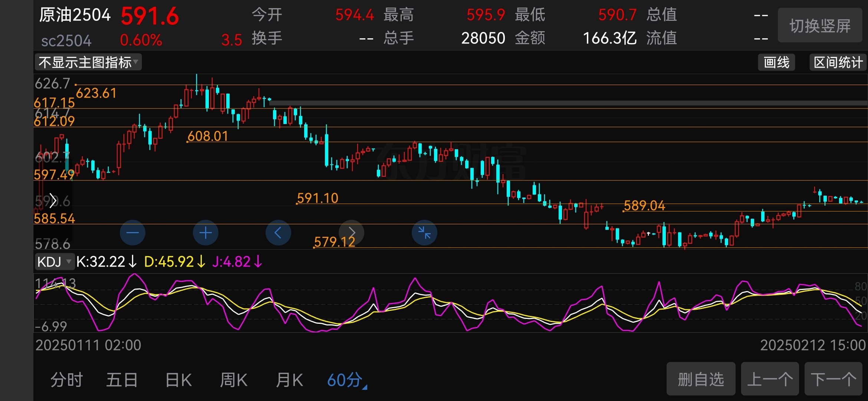
Task: Tap the 切换竖屏 button
Action: (820, 26)
